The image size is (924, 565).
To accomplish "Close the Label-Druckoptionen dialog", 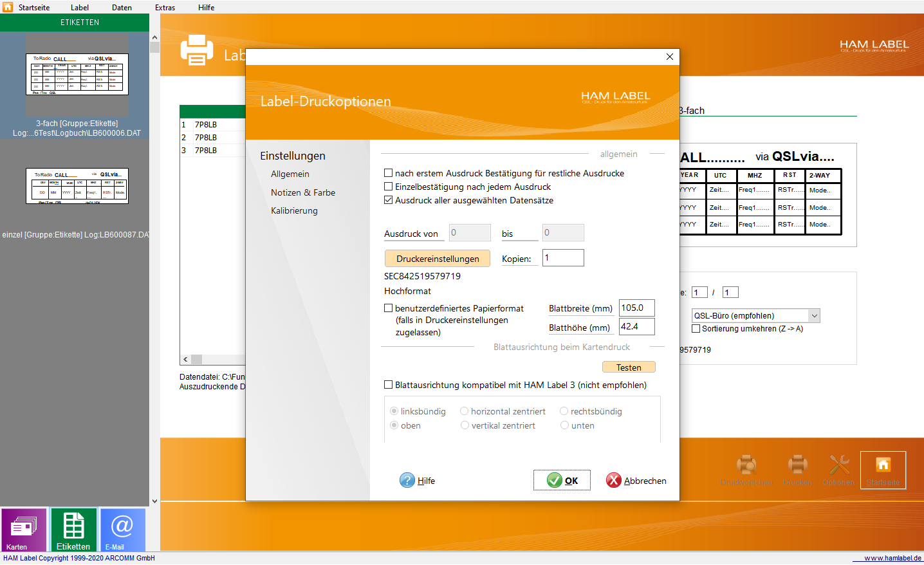I will (x=670, y=57).
